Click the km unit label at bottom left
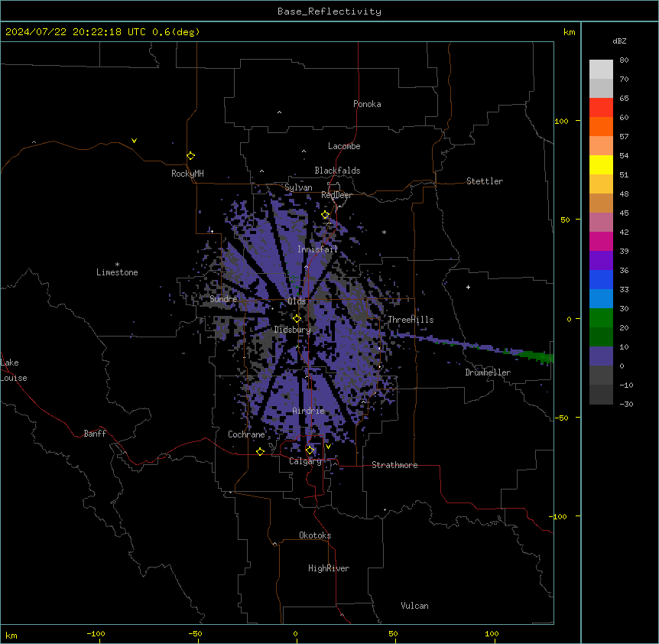Viewport: 659px width, 644px height. click(11, 635)
